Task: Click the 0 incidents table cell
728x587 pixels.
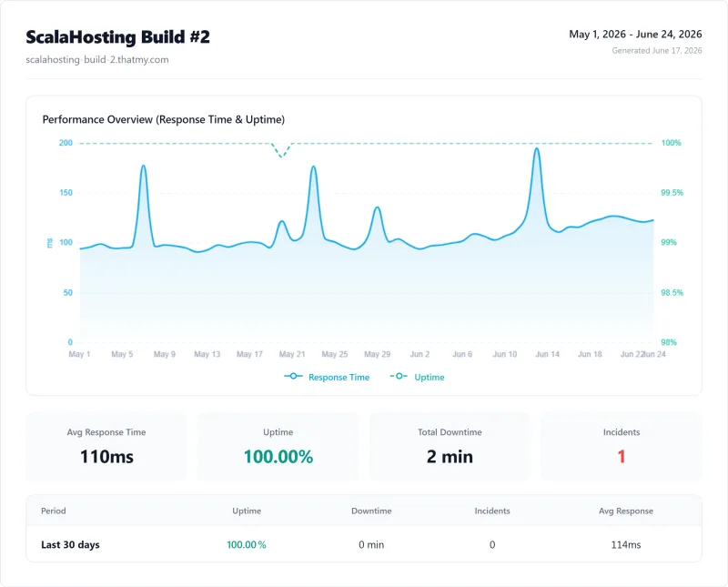Action: [492, 545]
